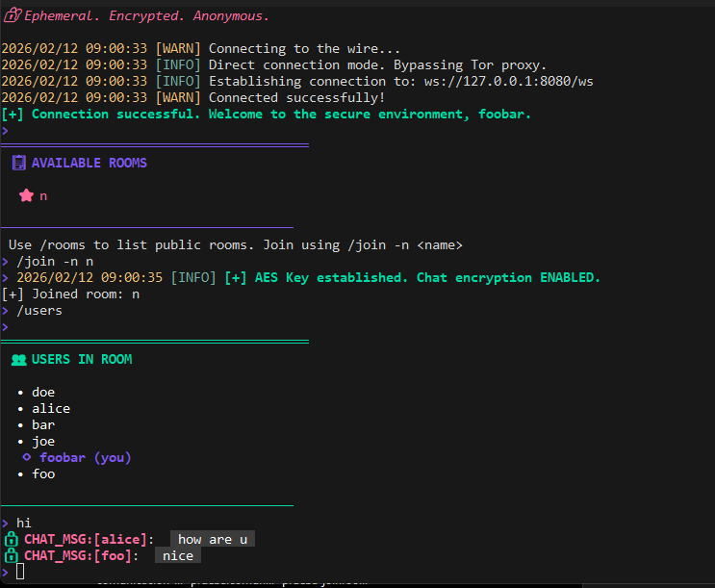715x588 pixels.
Task: Click the CHAT_MSG:[alice] sender label
Action: (89, 540)
